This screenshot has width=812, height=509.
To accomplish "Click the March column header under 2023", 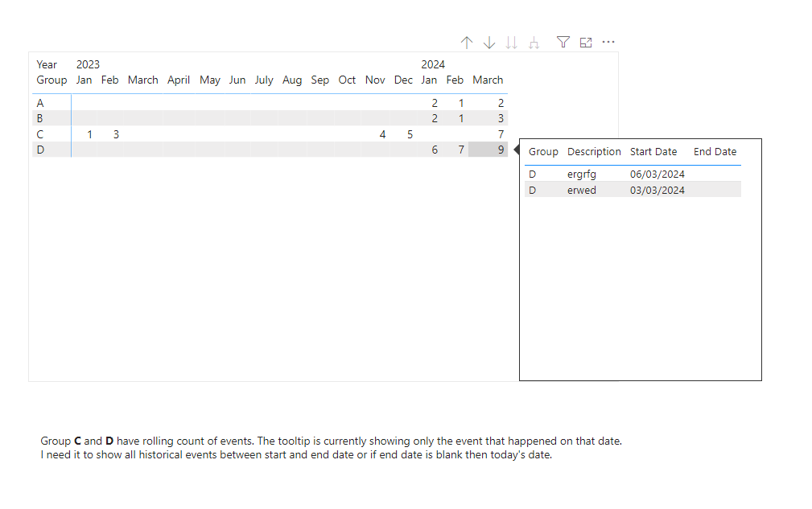I will pos(143,80).
